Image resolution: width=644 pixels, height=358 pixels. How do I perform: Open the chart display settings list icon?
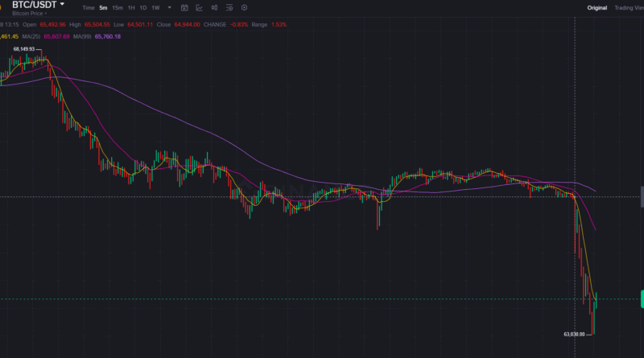point(229,8)
